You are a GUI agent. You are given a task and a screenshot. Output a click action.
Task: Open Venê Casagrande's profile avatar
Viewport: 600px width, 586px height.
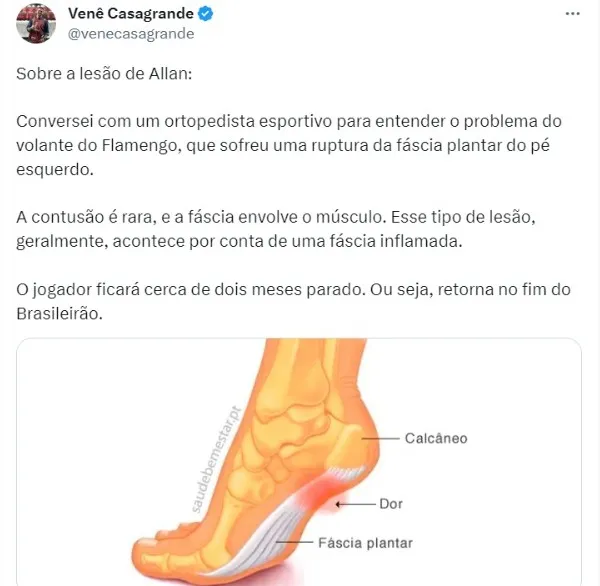point(36,24)
